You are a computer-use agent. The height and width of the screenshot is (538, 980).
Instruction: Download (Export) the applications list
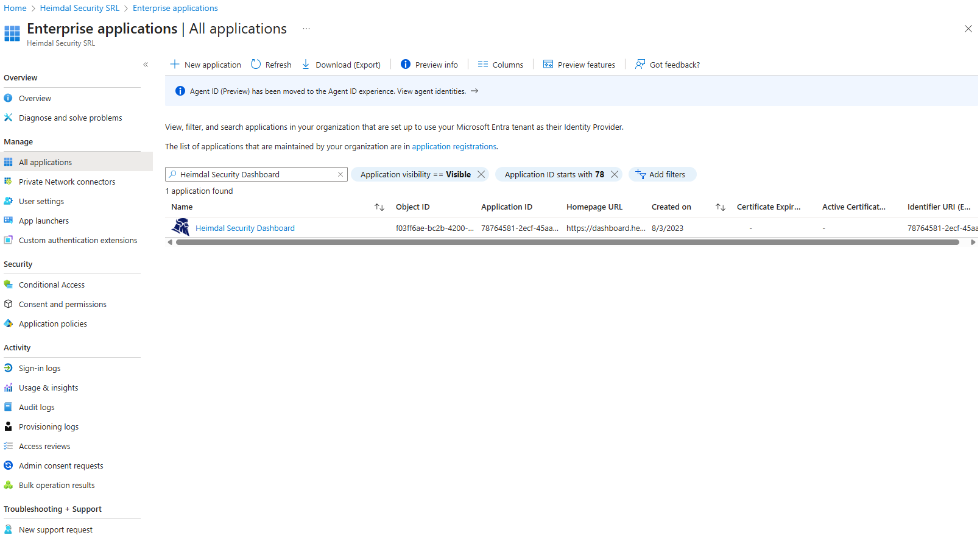[341, 65]
